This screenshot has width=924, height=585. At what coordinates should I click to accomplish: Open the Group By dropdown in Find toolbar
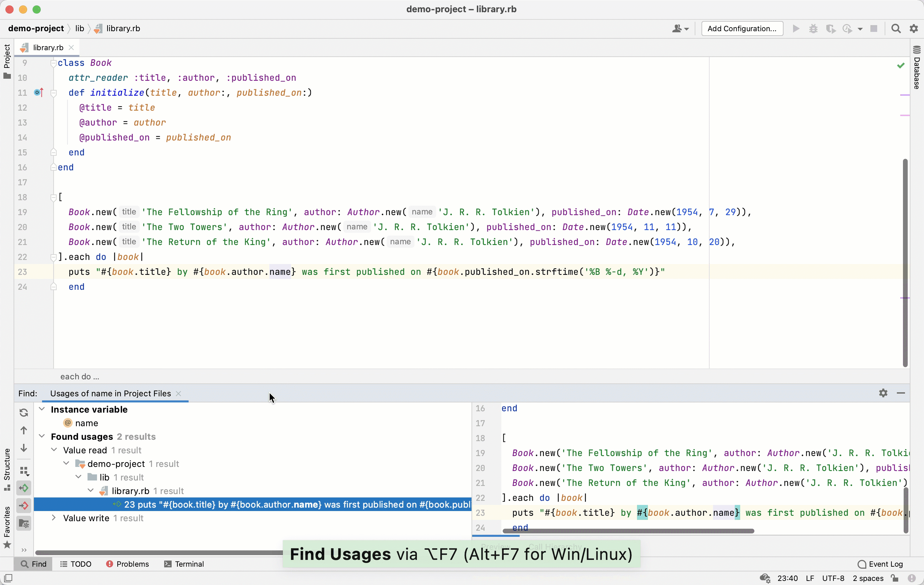point(24,471)
